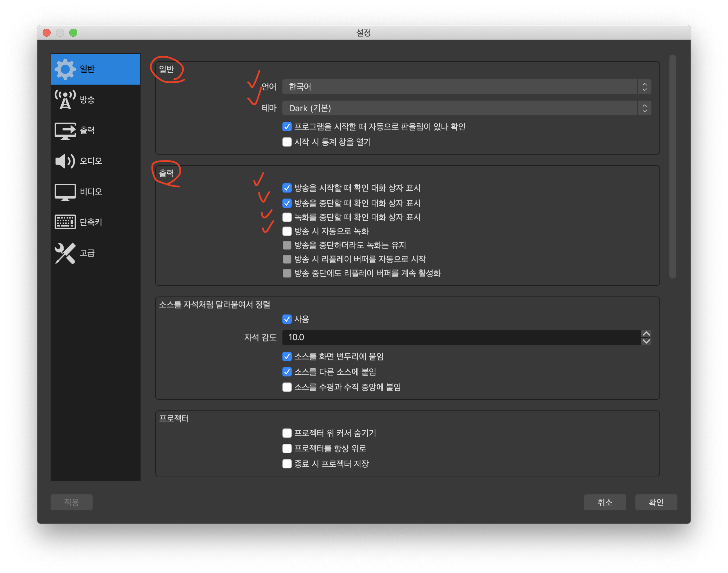Open the Audio speaker icon
Image resolution: width=728 pixels, height=573 pixels.
(x=65, y=161)
